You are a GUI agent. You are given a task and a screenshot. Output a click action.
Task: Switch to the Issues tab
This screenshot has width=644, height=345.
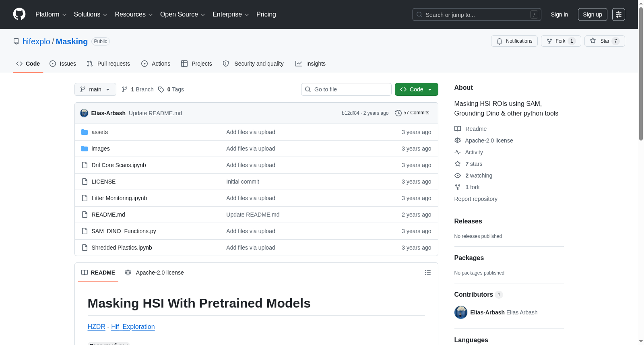click(x=63, y=64)
